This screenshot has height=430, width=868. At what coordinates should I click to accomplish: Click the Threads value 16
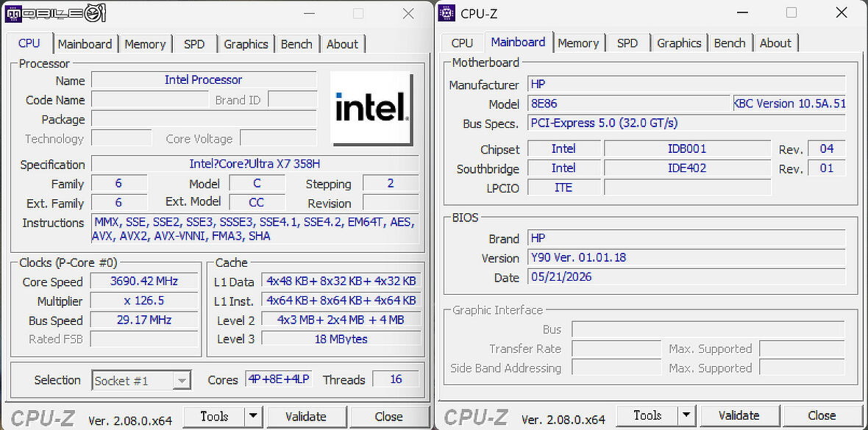click(396, 379)
